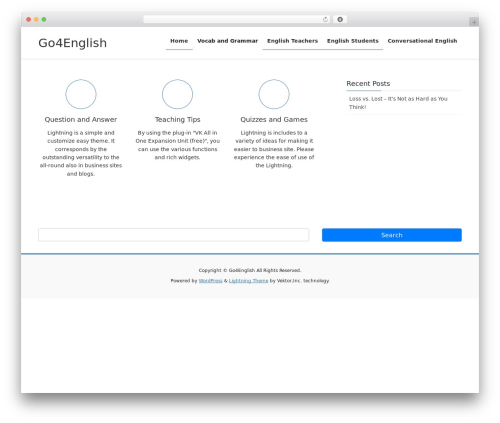Open the English Teachers menu
Image resolution: width=500 pixels, height=423 pixels.
coord(292,41)
